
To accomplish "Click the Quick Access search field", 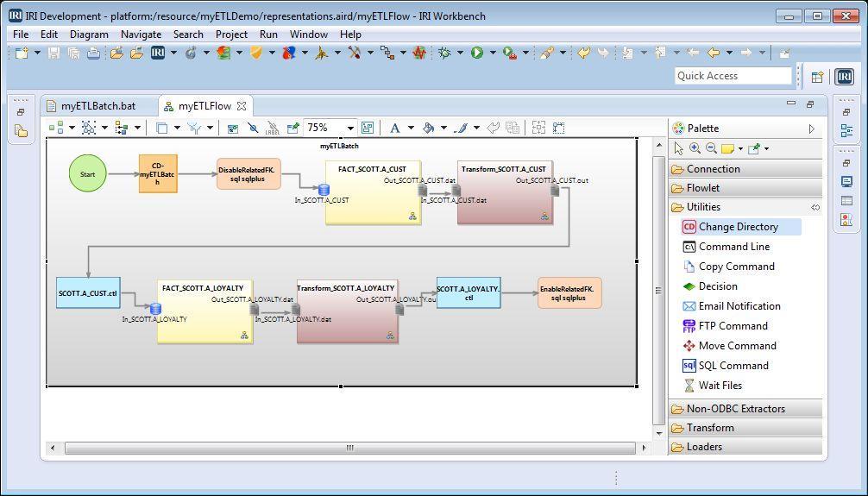I will 733,76.
